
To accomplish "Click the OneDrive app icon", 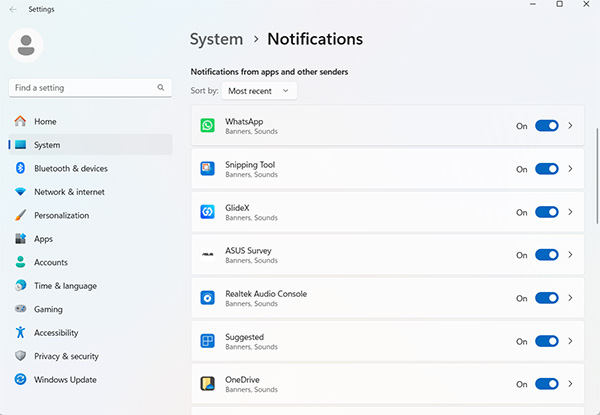I will point(207,384).
